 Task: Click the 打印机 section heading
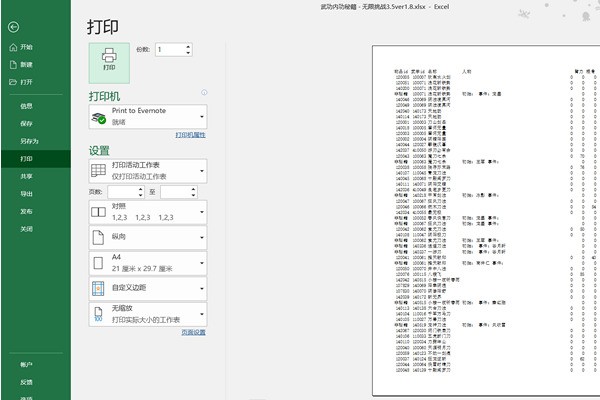pos(104,96)
